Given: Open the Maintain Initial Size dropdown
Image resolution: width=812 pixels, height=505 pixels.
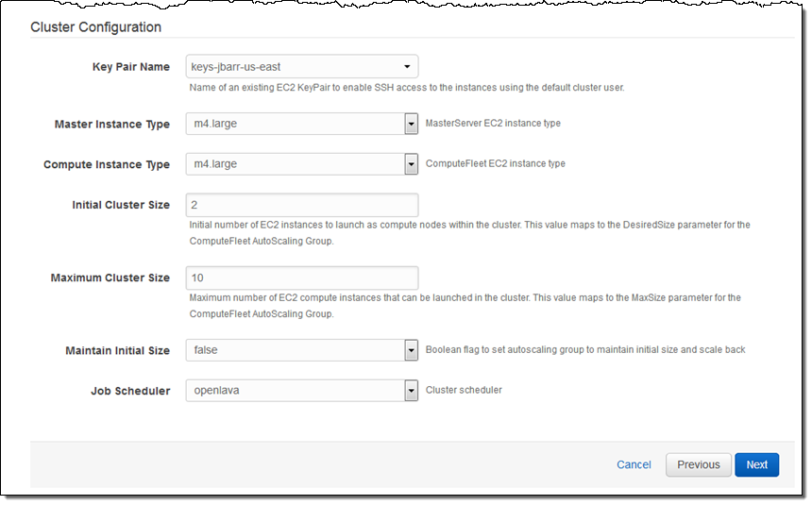Looking at the screenshot, I should (301, 350).
